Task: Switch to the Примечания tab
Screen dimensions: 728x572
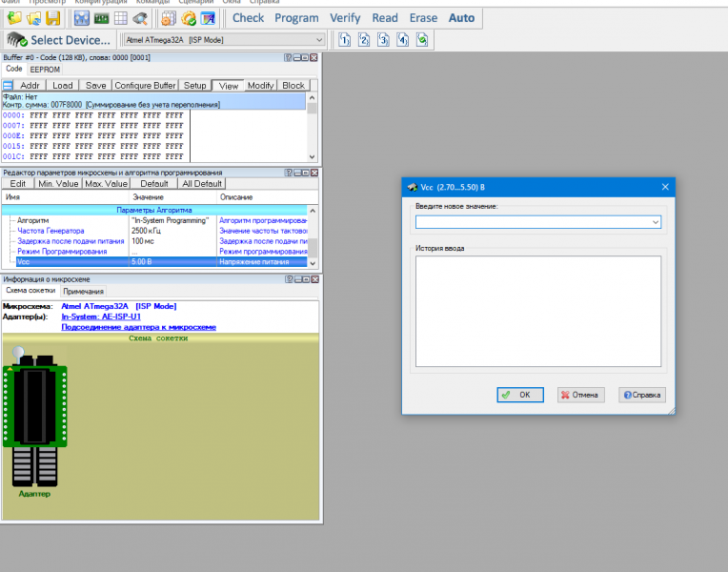Action: tap(83, 292)
